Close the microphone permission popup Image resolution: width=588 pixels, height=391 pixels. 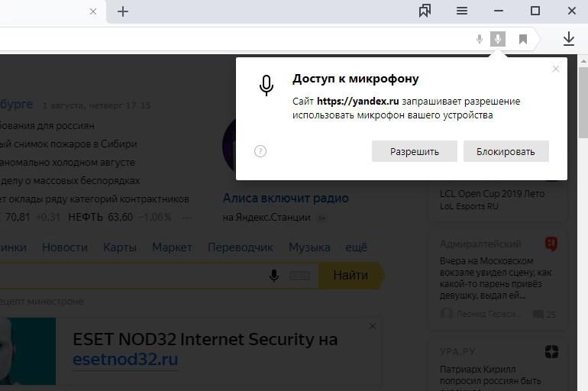click(556, 69)
